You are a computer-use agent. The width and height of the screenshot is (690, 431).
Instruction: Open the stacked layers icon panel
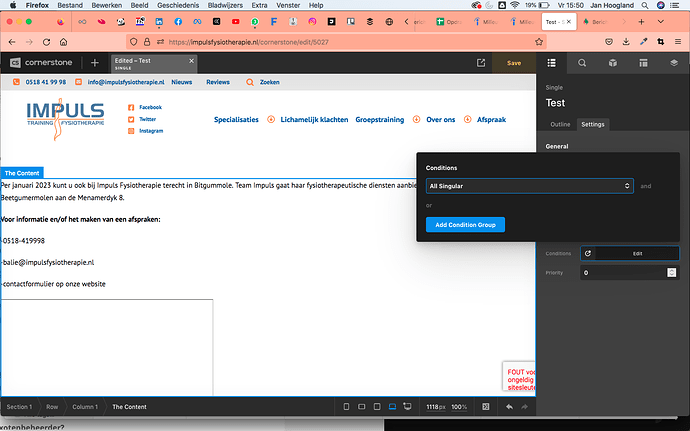tap(674, 62)
